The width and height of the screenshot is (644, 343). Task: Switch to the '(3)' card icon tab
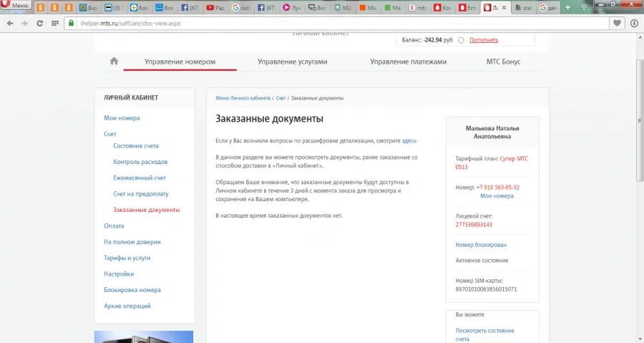[114, 7]
